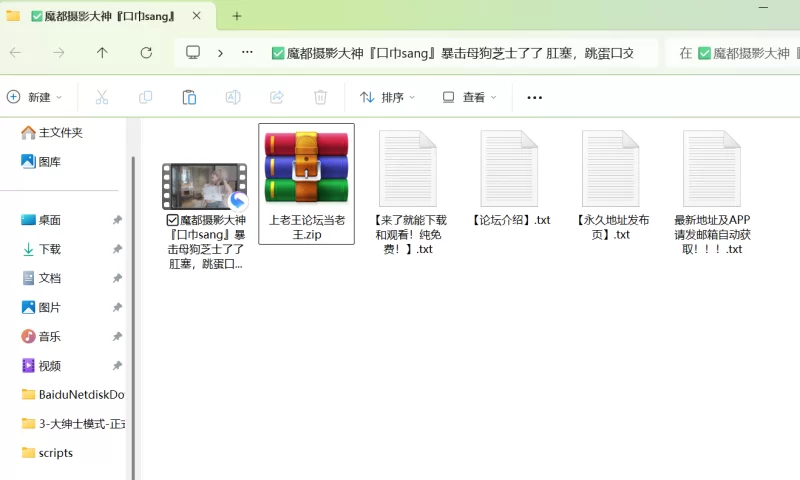The image size is (800, 480).
Task: Unpin 下载 using its pin icon
Action: pos(117,249)
